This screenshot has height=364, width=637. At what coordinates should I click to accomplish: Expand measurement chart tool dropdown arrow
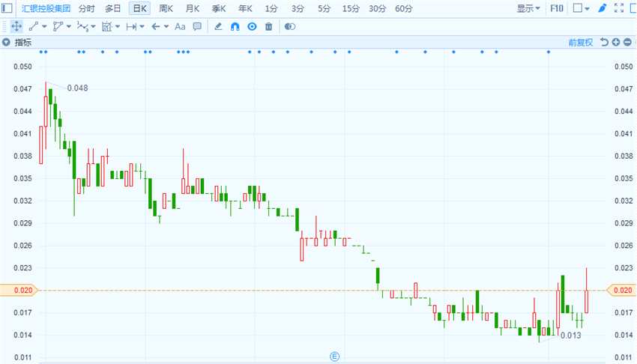pyautogui.click(x=118, y=27)
